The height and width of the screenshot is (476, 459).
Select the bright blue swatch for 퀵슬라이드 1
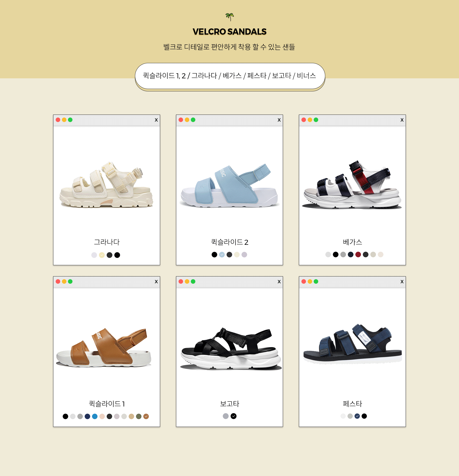point(95,417)
